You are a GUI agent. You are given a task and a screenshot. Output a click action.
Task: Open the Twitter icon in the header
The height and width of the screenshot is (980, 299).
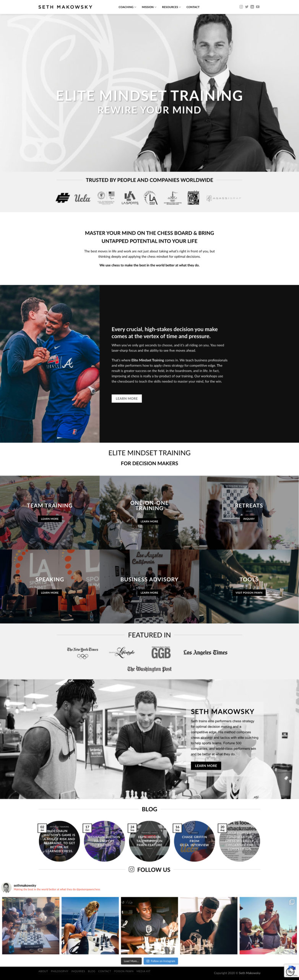pos(247,7)
